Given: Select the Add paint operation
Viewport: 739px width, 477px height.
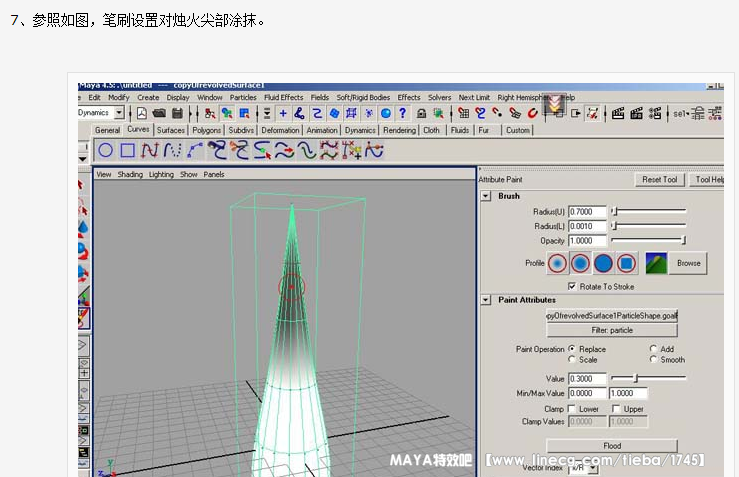Looking at the screenshot, I should point(654,349).
